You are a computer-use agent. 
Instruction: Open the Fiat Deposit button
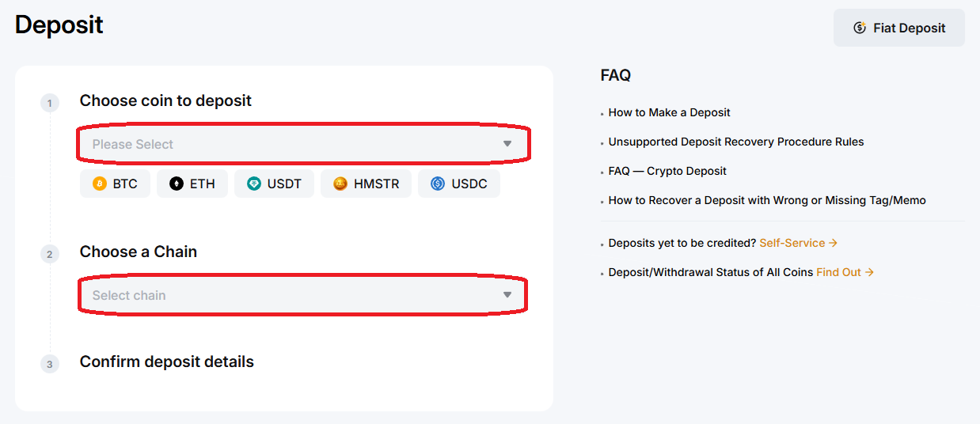899,28
